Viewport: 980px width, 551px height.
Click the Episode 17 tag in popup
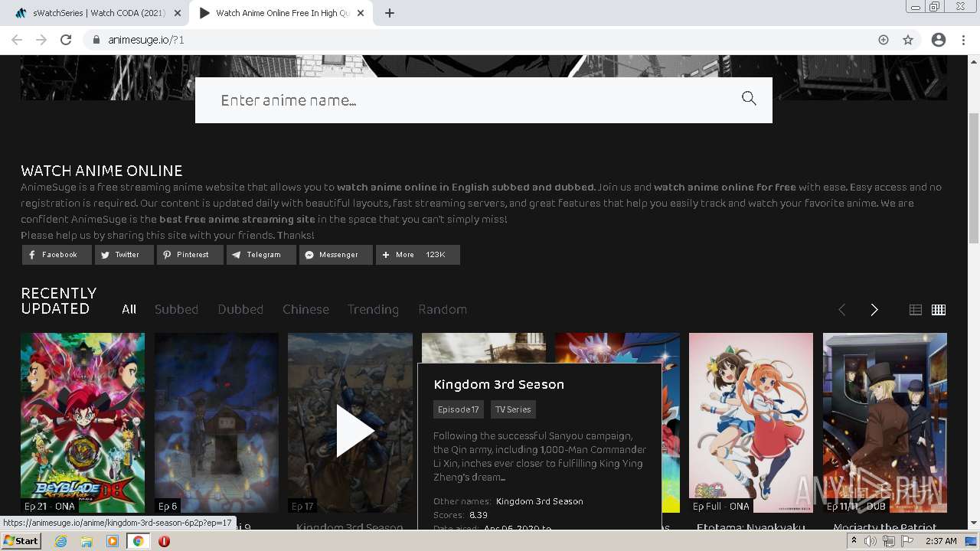pyautogui.click(x=459, y=409)
